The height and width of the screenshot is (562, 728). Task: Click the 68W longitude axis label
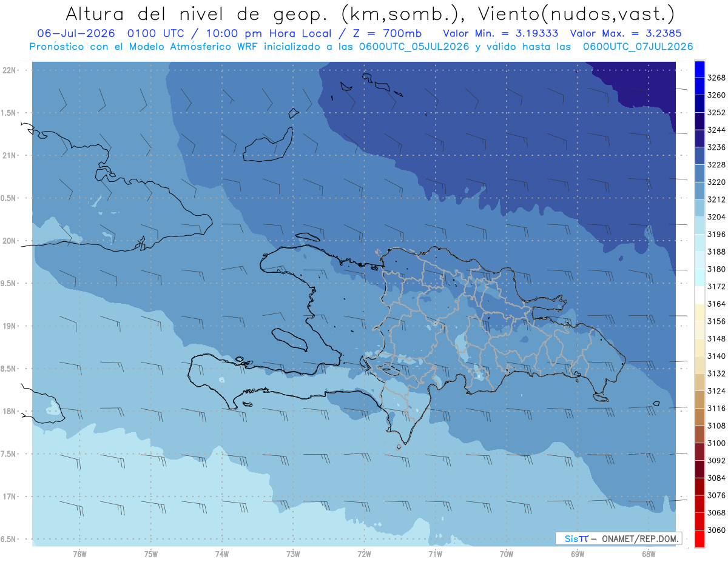click(x=649, y=554)
